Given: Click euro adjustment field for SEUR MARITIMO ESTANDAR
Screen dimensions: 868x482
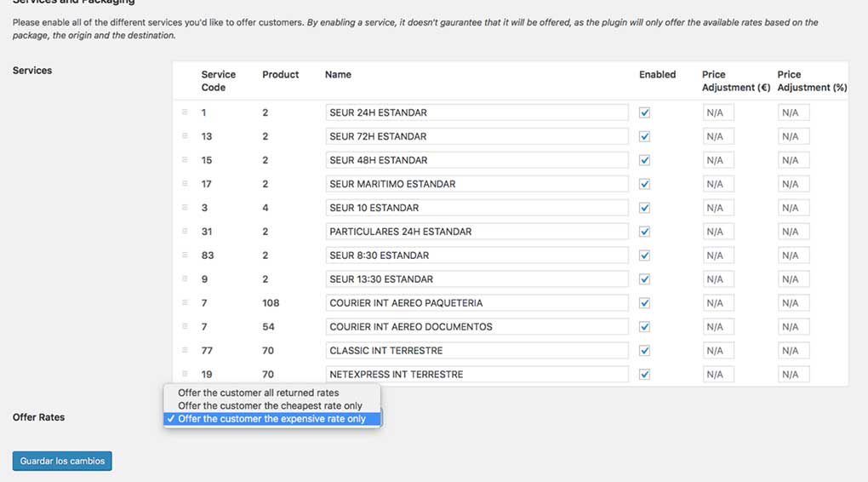Looking at the screenshot, I should 718,184.
